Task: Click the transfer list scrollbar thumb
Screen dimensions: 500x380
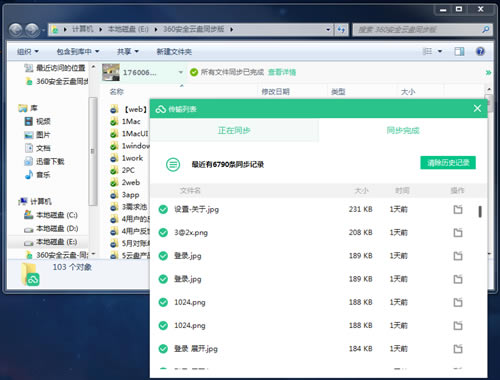Action: 480,212
